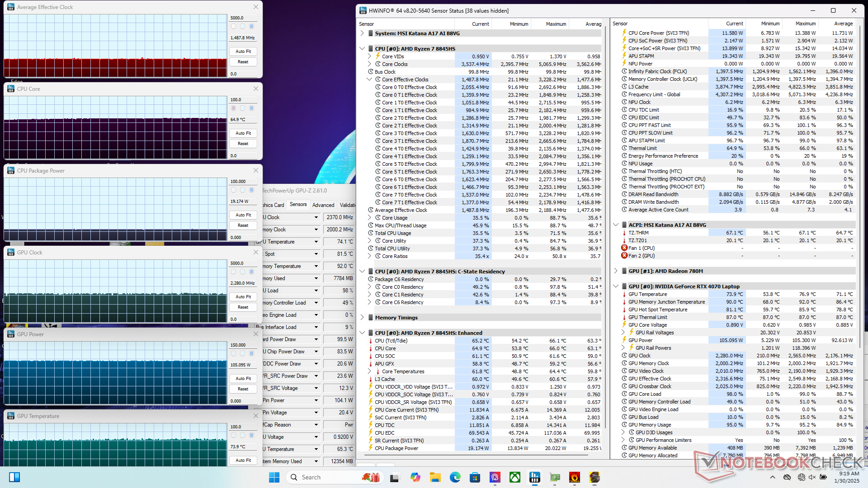Open Copilot from the taskbar
The height and width of the screenshot is (488, 868).
pos(415,477)
